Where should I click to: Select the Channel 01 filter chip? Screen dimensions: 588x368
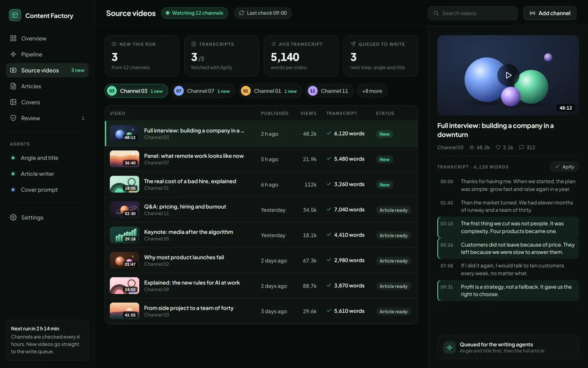pos(270,91)
